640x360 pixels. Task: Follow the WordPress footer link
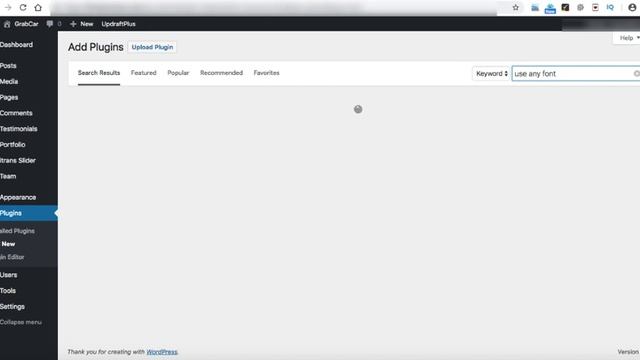pyautogui.click(x=162, y=352)
